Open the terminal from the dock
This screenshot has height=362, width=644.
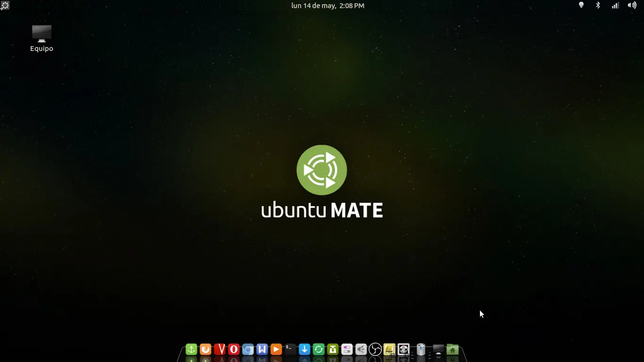pos(290,349)
